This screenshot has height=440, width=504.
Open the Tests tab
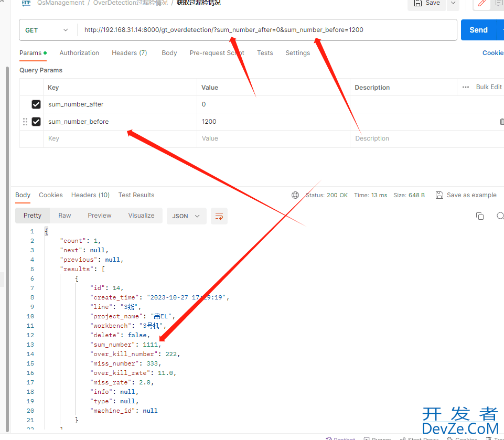265,53
